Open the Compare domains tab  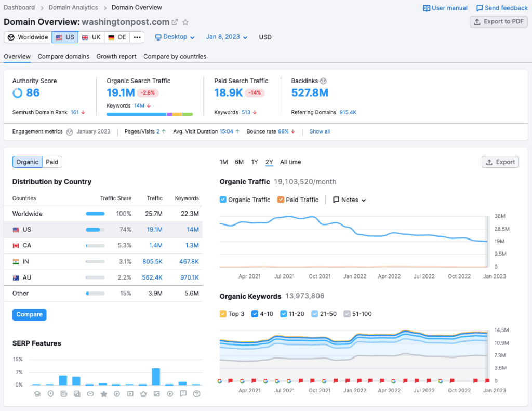(63, 57)
